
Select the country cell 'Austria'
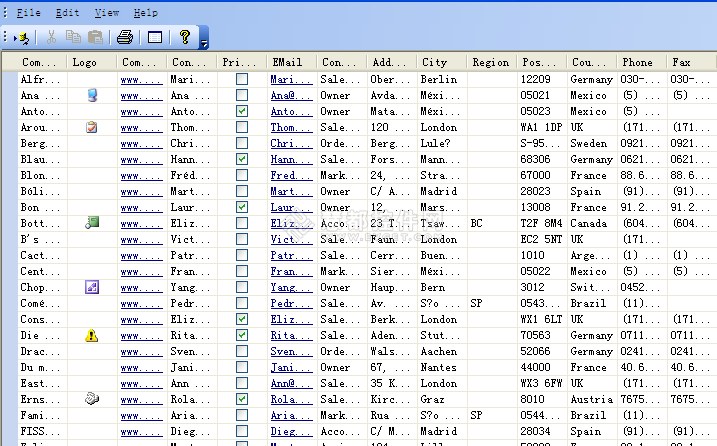(592, 399)
